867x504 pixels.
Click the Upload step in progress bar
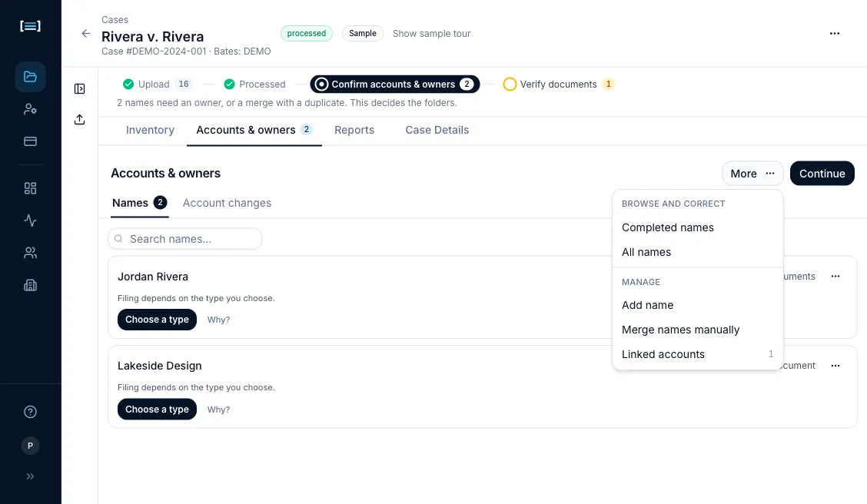click(x=157, y=84)
